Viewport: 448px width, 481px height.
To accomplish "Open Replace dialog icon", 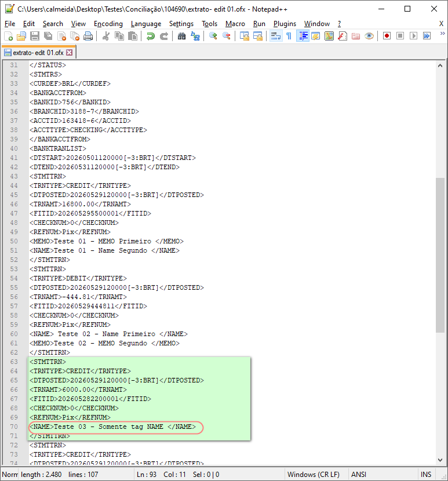I will point(195,36).
